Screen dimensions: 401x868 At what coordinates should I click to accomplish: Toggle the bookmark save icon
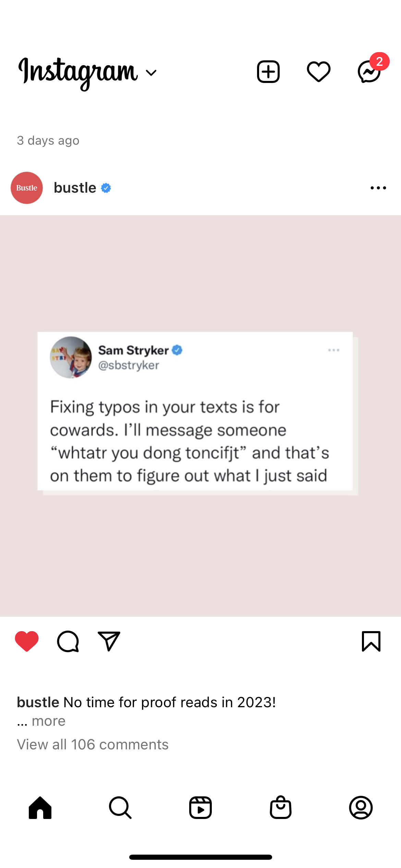click(x=371, y=641)
